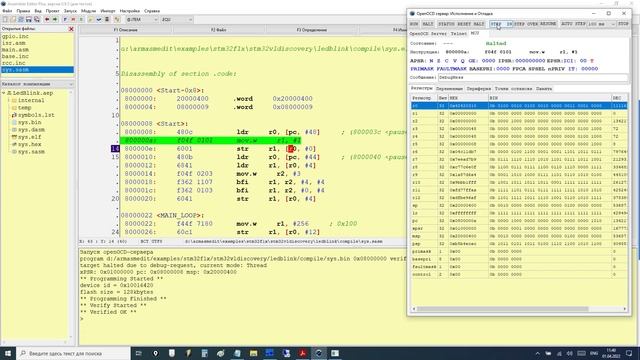Open the EQU combo box

[177, 20]
